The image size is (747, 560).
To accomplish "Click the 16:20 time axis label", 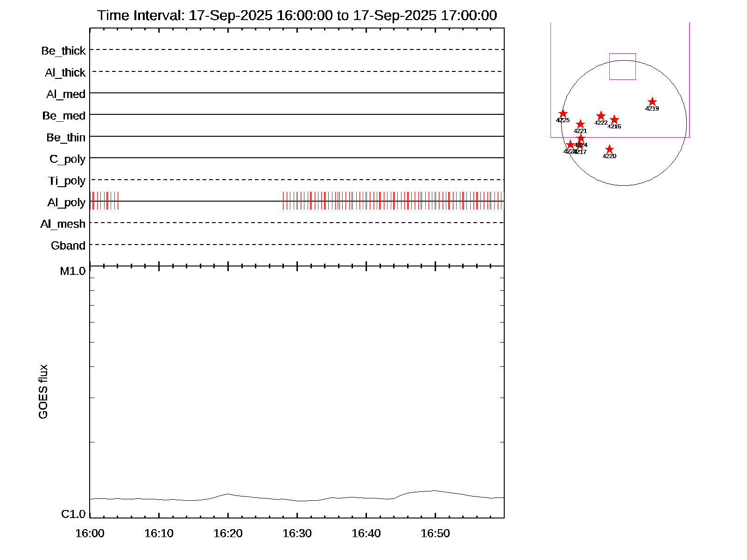I will click(x=228, y=533).
